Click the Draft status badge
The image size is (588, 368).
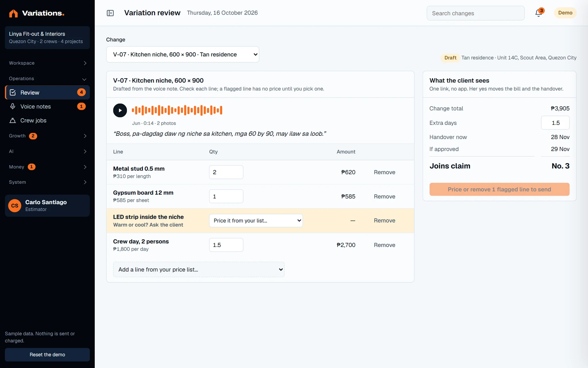pos(450,58)
